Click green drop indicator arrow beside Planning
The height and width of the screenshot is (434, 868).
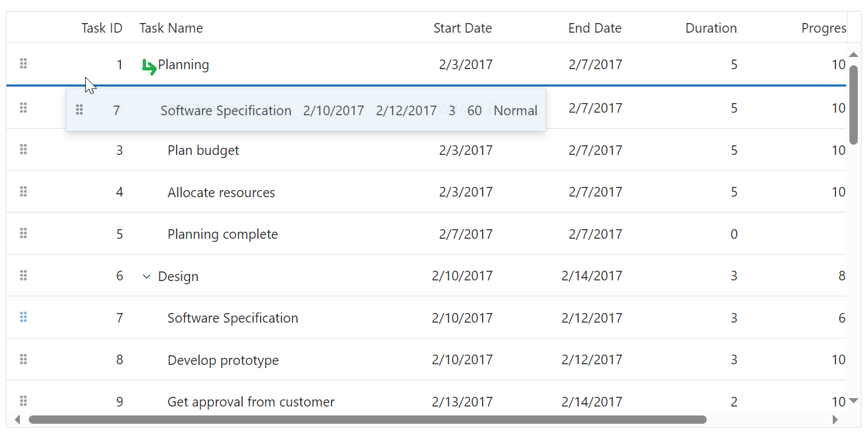pos(149,66)
